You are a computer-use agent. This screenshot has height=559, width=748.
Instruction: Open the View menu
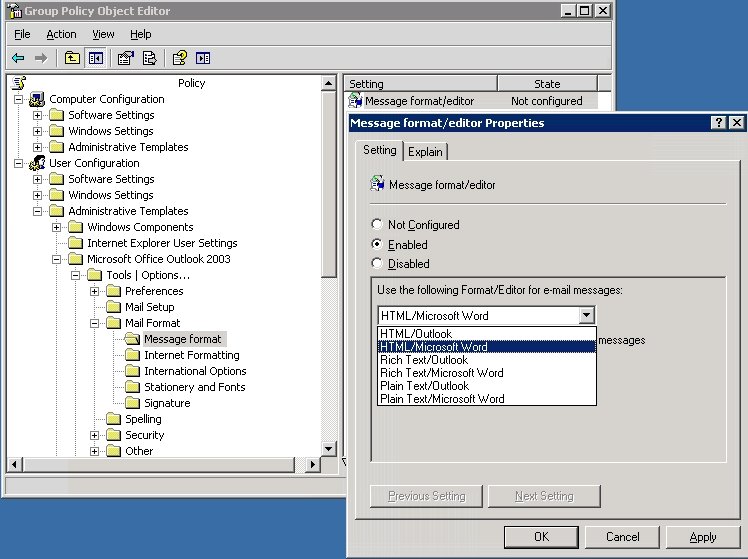103,34
